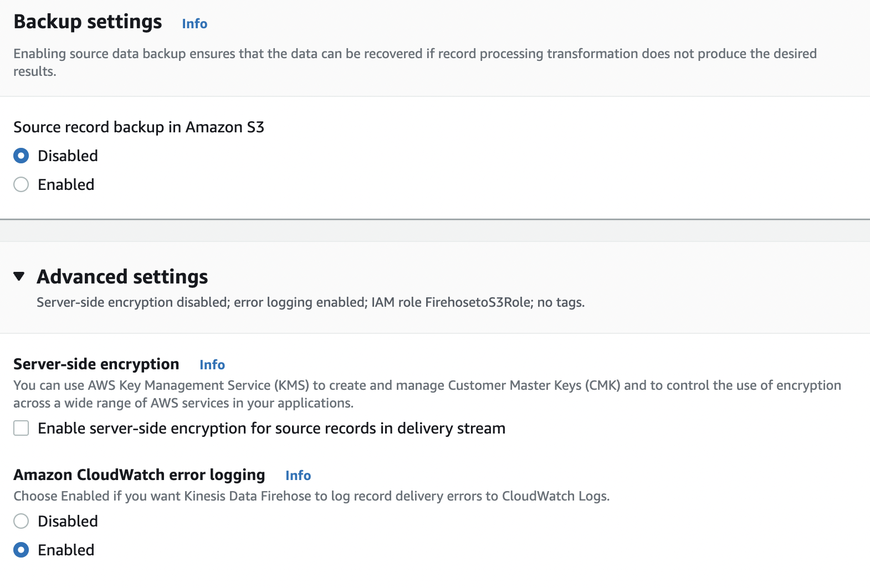
Task: Click the 'Enabled' label under Source record backup
Action: (66, 185)
